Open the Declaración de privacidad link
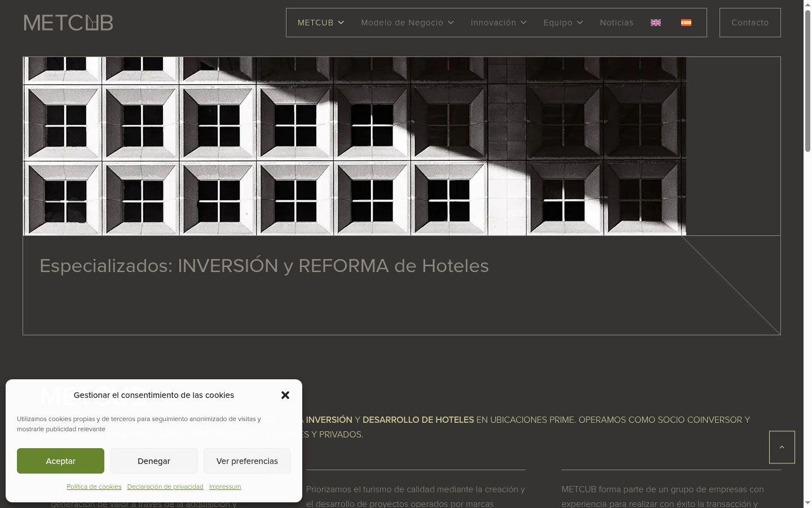 pos(165,487)
